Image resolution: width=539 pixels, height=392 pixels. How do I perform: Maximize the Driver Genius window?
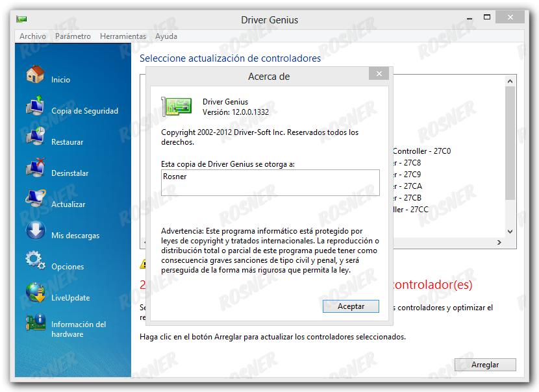487,17
